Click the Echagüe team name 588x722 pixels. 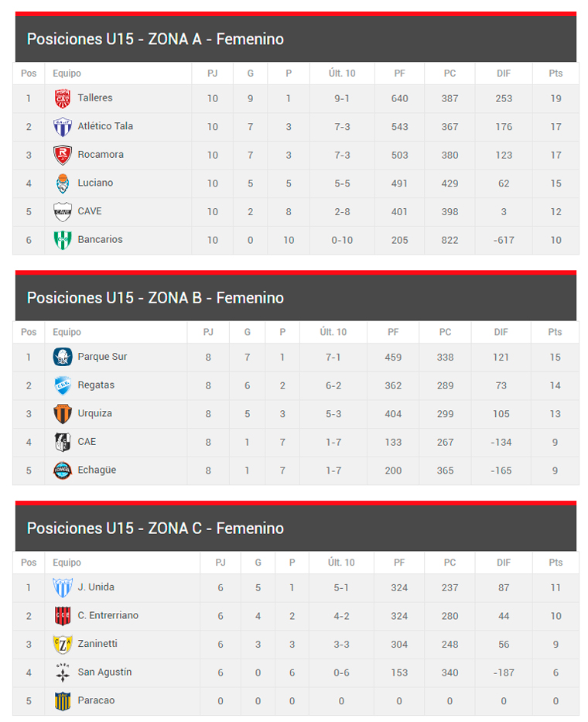coord(97,470)
